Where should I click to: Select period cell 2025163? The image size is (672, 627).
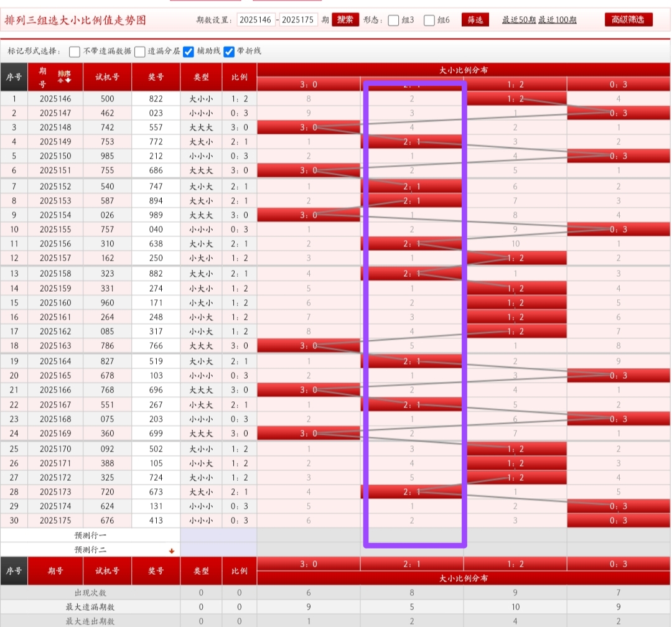tap(55, 346)
